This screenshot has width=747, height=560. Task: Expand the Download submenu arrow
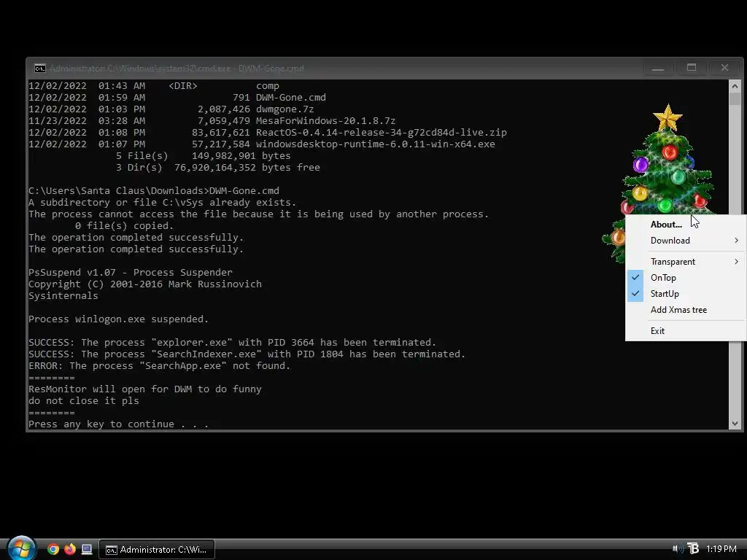click(x=737, y=241)
